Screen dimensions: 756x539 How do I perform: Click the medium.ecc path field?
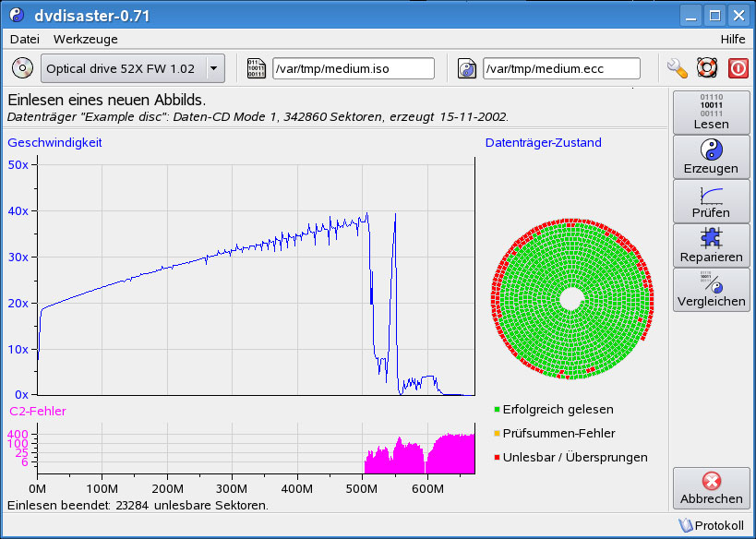click(x=561, y=68)
